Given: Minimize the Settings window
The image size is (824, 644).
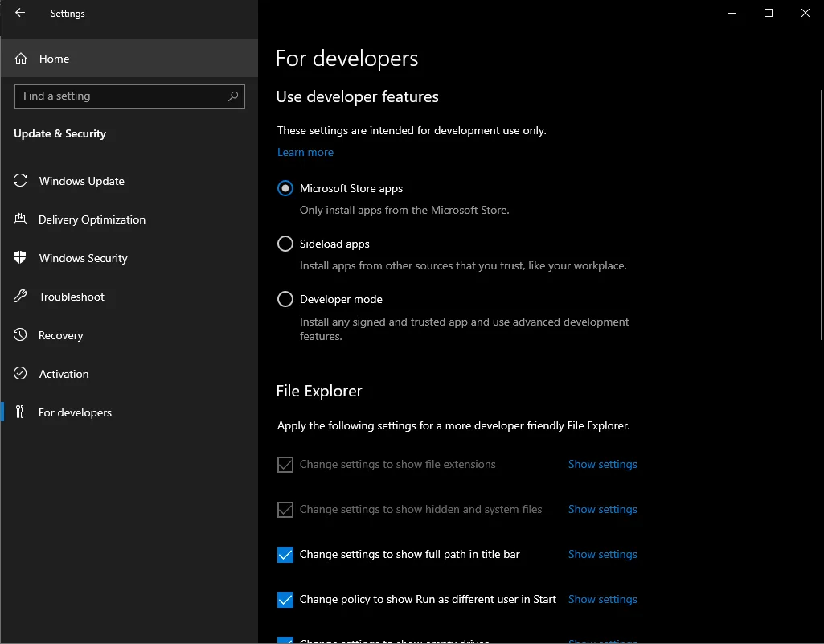Looking at the screenshot, I should 731,13.
